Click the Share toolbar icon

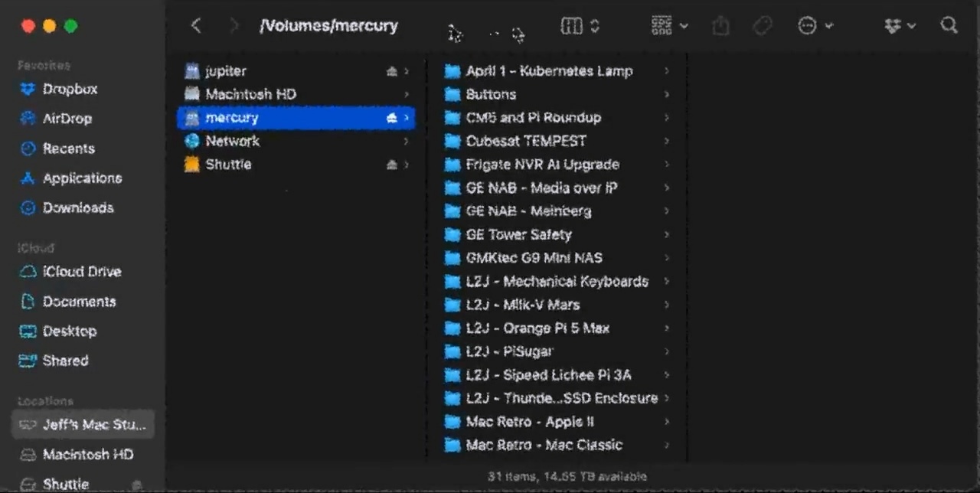(720, 26)
